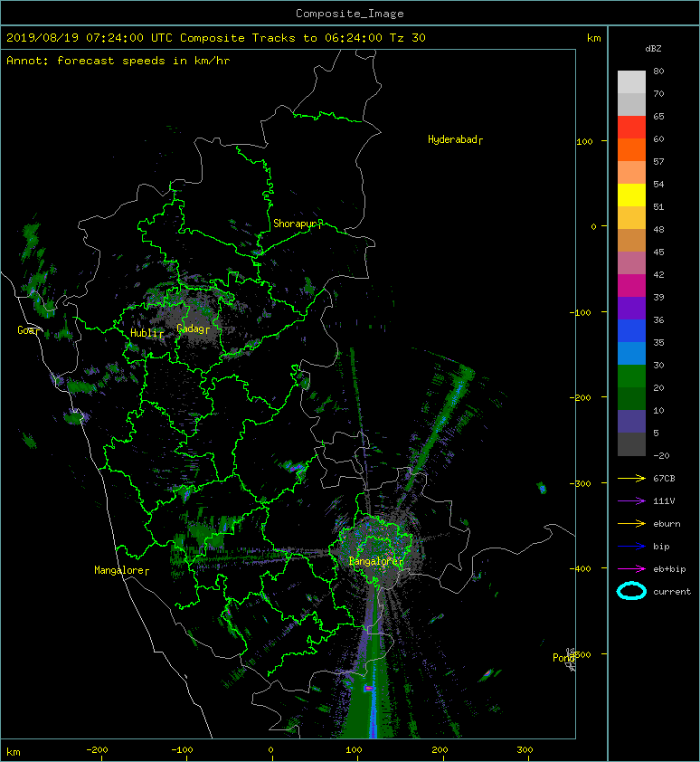Click the cyan current ellipse icon
This screenshot has height=762, width=700.
tap(631, 591)
